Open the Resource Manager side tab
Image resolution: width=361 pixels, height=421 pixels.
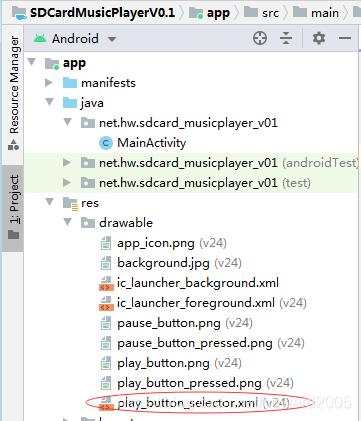tap(14, 93)
